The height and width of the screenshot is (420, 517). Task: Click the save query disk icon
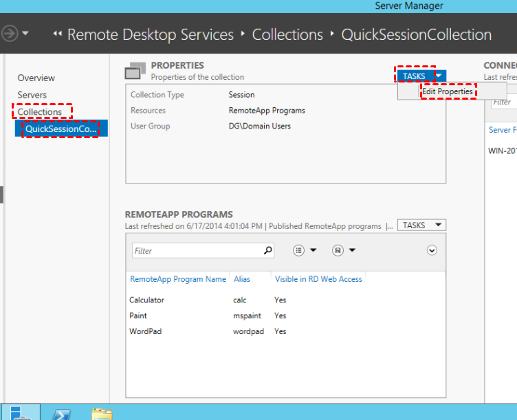click(x=338, y=251)
